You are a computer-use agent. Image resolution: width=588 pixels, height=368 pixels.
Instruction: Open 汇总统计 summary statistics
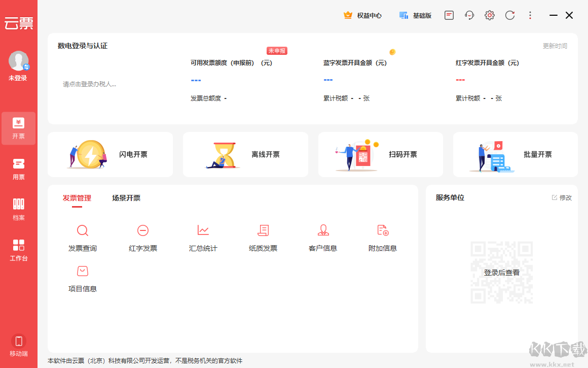(203, 238)
